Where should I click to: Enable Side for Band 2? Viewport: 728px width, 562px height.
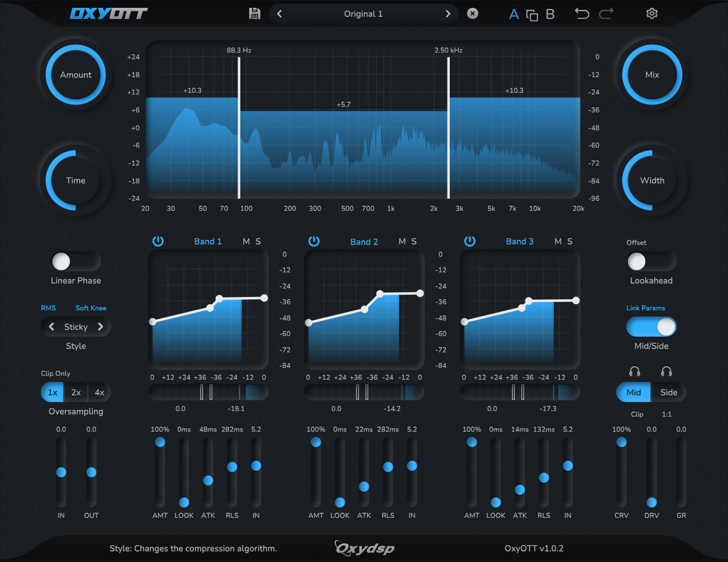[414, 242]
